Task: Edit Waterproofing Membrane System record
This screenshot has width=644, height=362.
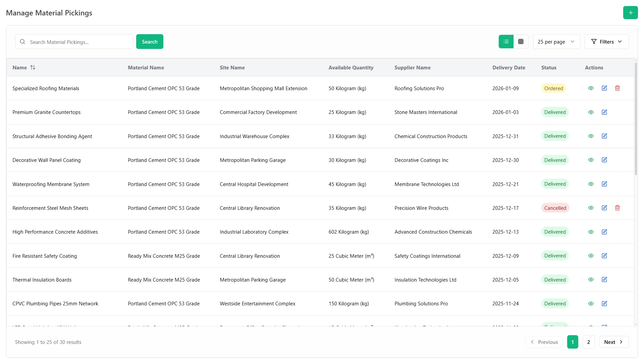Action: tap(604, 184)
